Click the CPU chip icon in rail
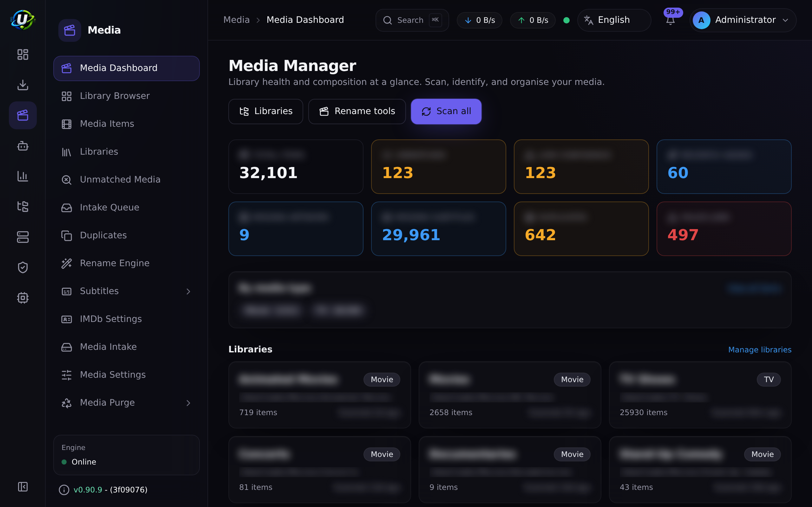This screenshot has width=812, height=507. (23, 298)
